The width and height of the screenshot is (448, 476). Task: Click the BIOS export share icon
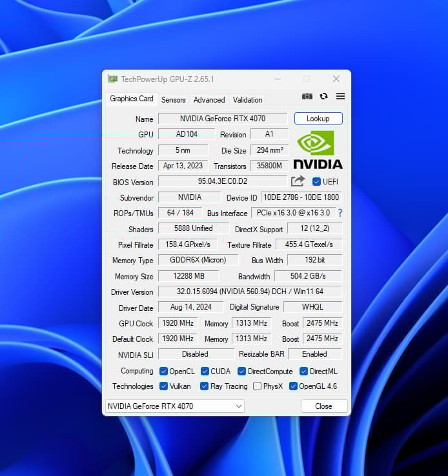coord(298,181)
